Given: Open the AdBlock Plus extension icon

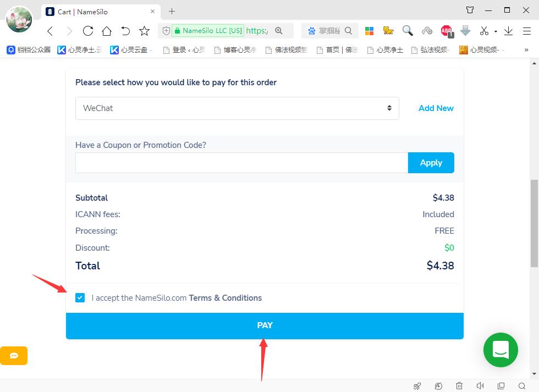Looking at the screenshot, I should pos(447,31).
